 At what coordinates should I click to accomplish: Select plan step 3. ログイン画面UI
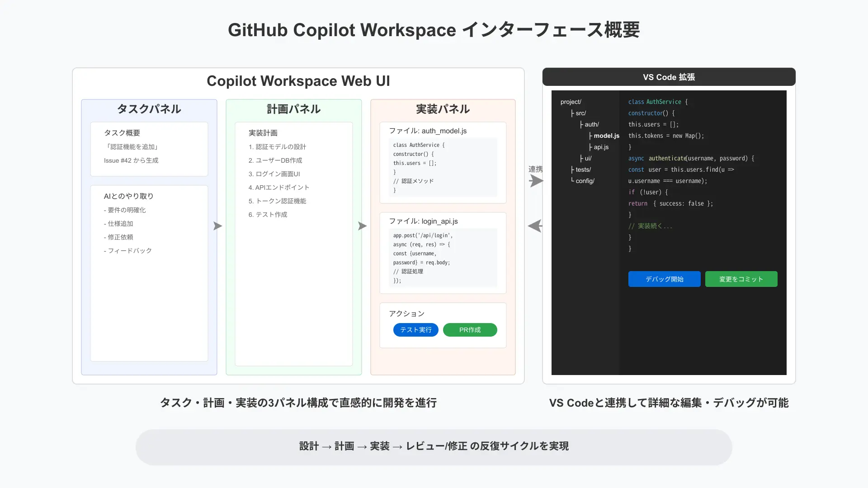[x=274, y=174]
